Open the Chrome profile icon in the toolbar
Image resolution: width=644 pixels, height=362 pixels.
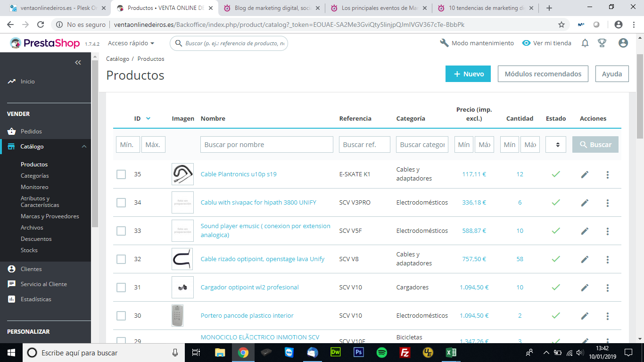[x=619, y=25]
